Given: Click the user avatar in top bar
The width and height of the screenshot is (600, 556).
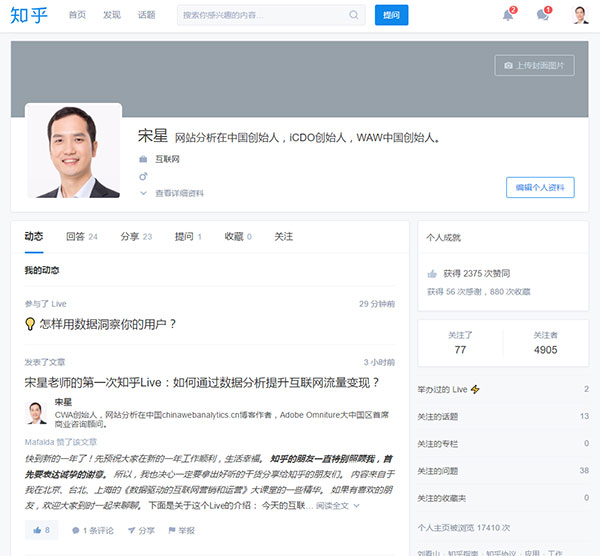Looking at the screenshot, I should [580, 15].
